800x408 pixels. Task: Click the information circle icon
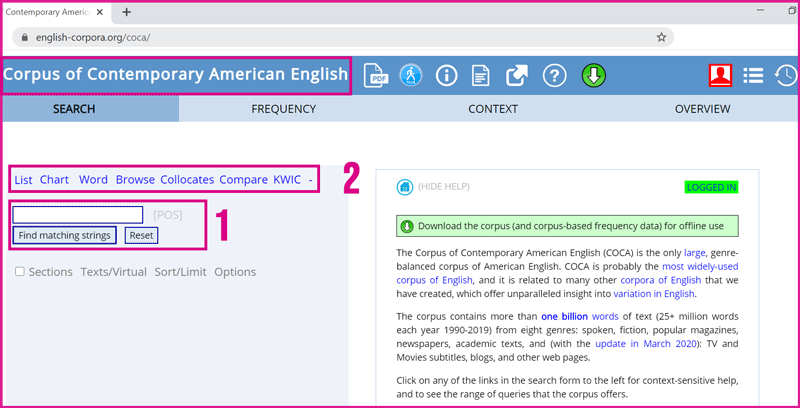point(446,76)
